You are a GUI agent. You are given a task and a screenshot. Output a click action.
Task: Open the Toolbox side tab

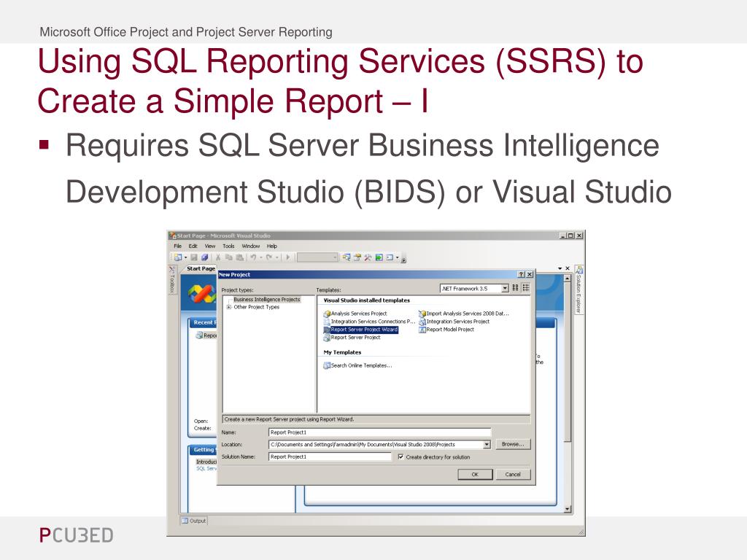[x=172, y=279]
